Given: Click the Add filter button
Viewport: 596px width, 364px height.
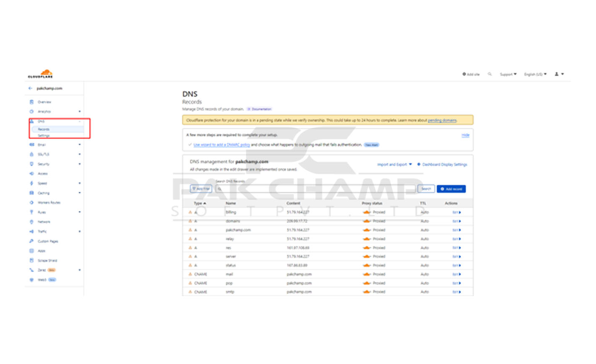Looking at the screenshot, I should pos(201,189).
